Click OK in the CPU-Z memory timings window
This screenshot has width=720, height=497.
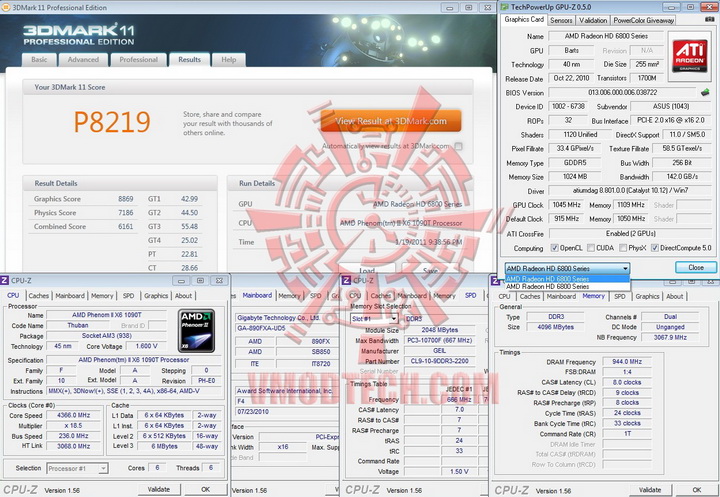point(697,490)
